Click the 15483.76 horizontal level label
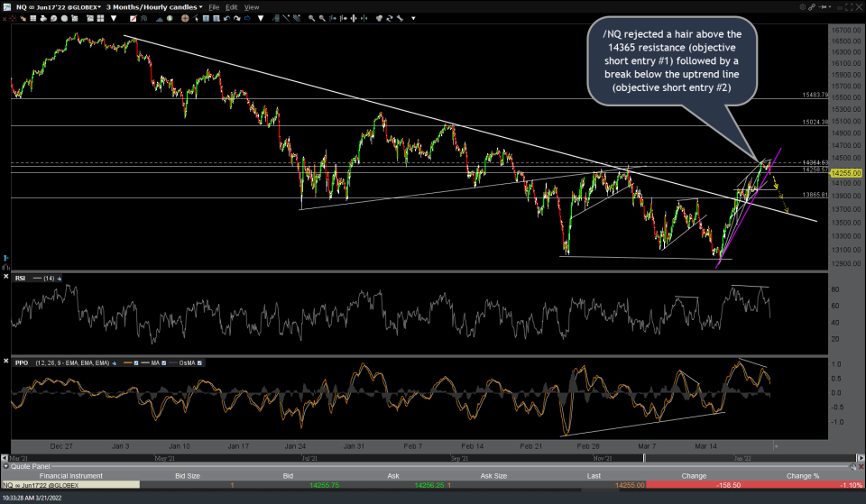The height and width of the screenshot is (504, 866). [x=815, y=95]
